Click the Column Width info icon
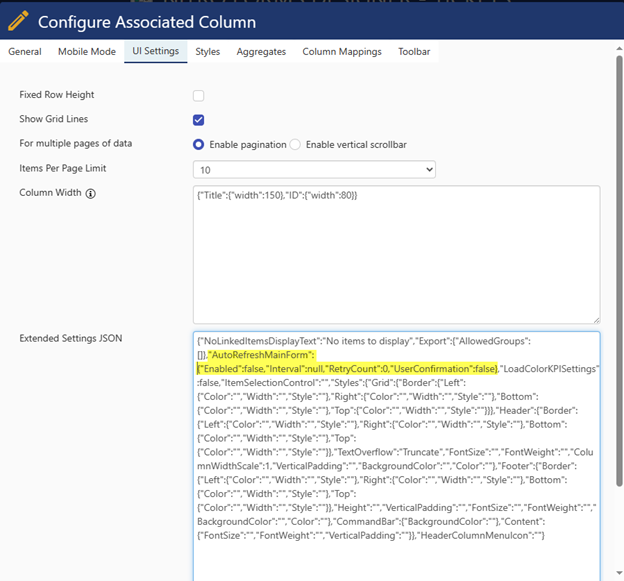Viewport: 624px width, 581px height. click(91, 193)
